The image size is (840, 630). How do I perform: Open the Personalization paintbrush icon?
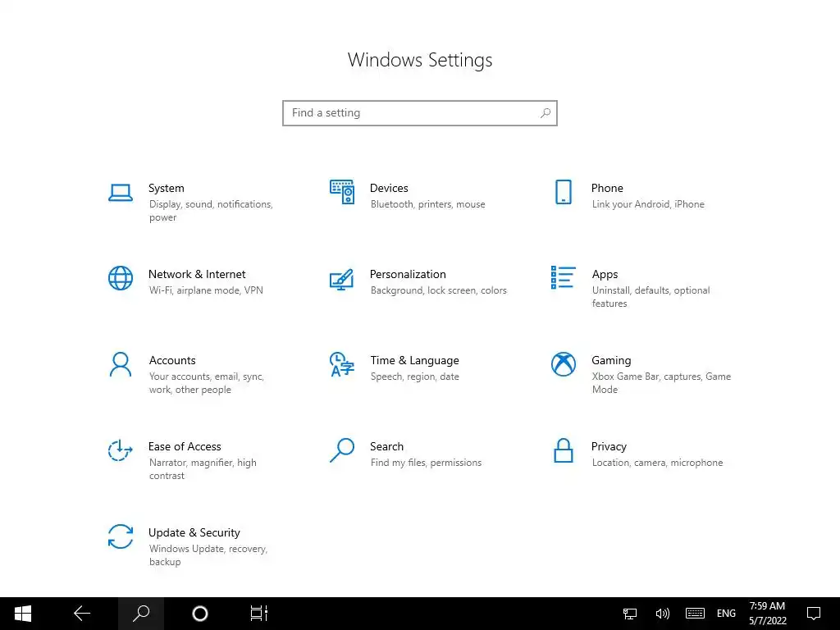tap(342, 279)
